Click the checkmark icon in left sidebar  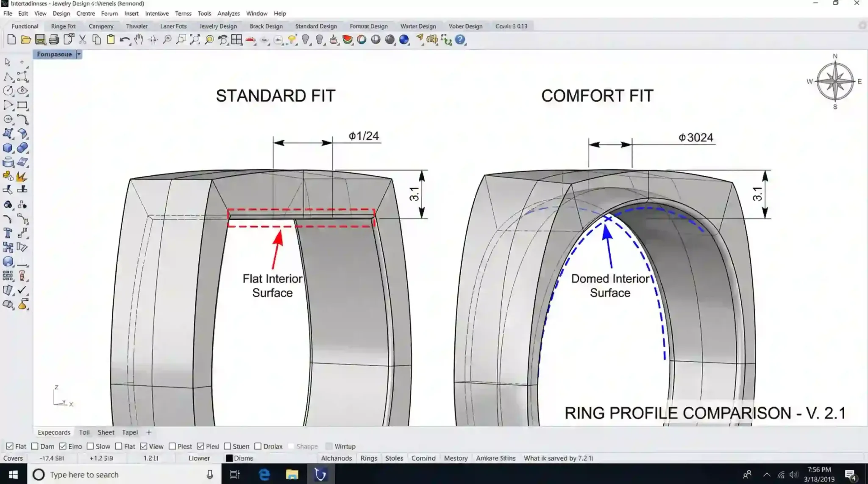(x=22, y=290)
